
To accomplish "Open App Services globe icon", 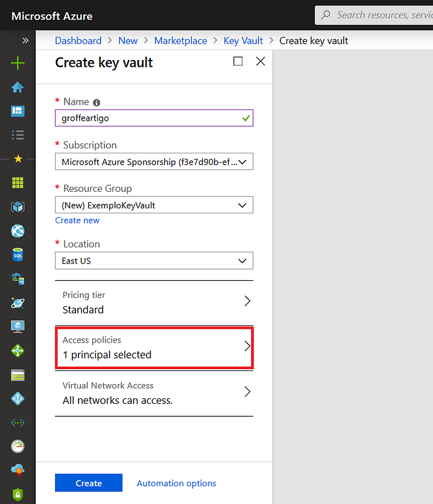I will (18, 231).
